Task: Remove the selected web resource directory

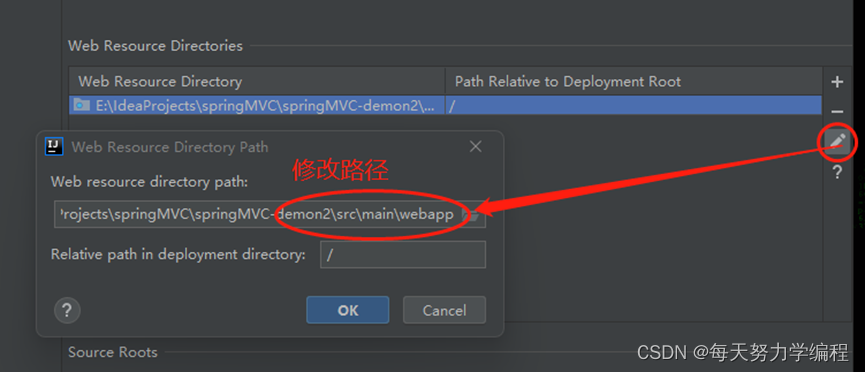Action: [837, 112]
